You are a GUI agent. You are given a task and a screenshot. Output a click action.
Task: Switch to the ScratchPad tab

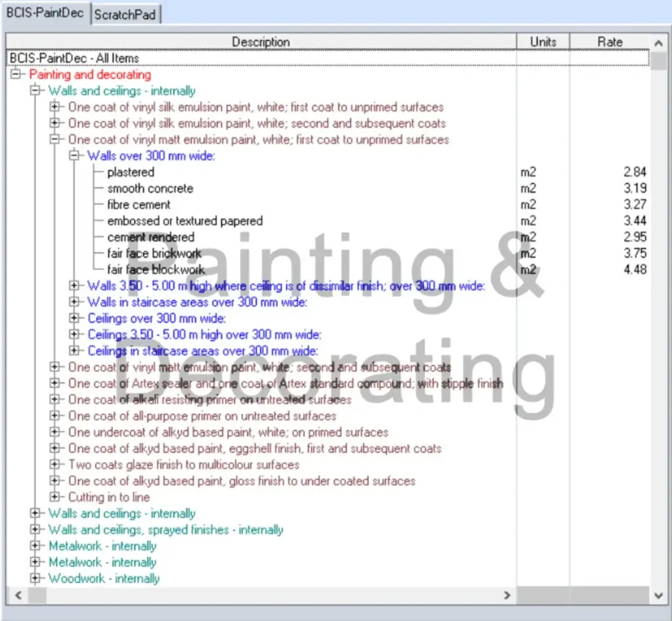click(125, 14)
